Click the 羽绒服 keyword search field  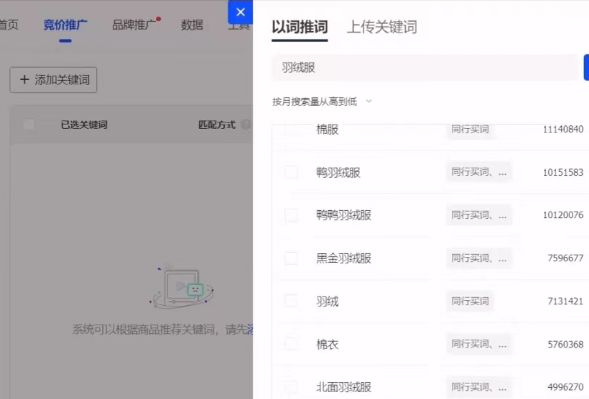tap(425, 68)
